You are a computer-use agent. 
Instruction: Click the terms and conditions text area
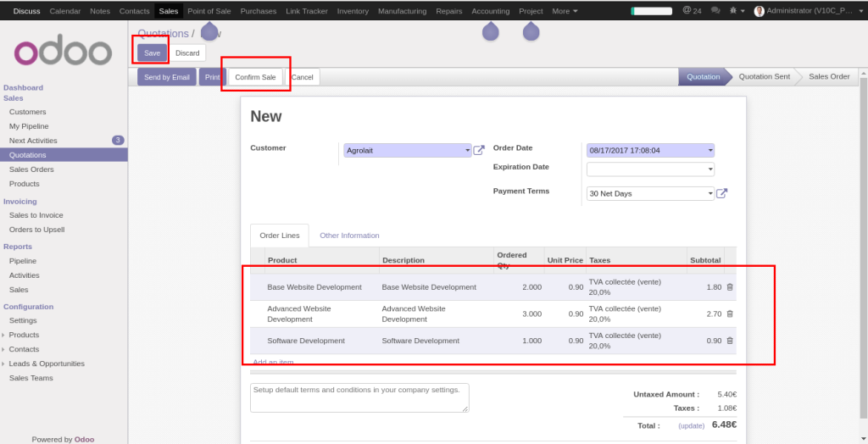pyautogui.click(x=359, y=397)
